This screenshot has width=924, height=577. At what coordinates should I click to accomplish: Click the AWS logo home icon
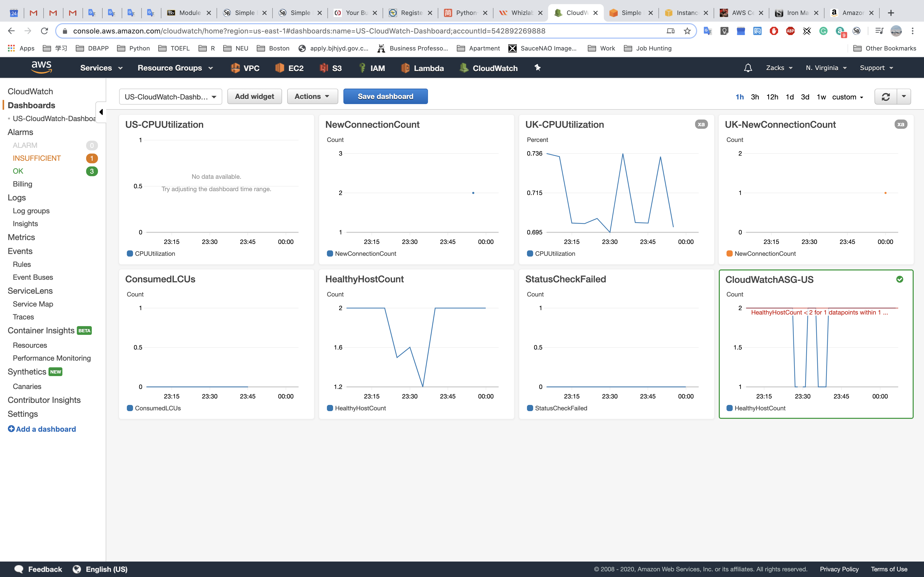click(41, 67)
